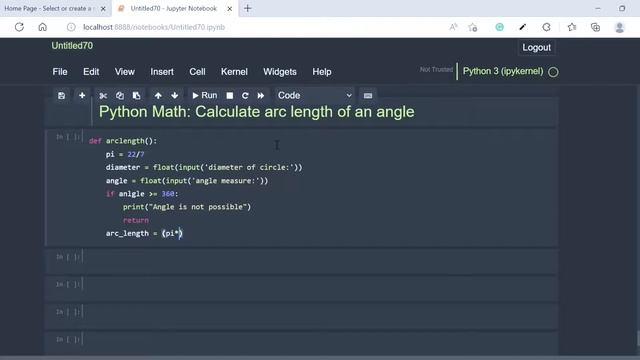The height and width of the screenshot is (360, 640).
Task: Select the third empty code cell
Action: (x=301, y=316)
